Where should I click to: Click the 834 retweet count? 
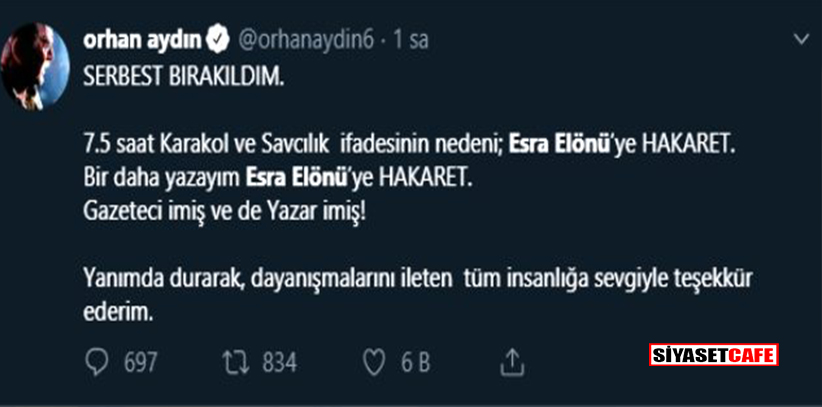point(280,362)
